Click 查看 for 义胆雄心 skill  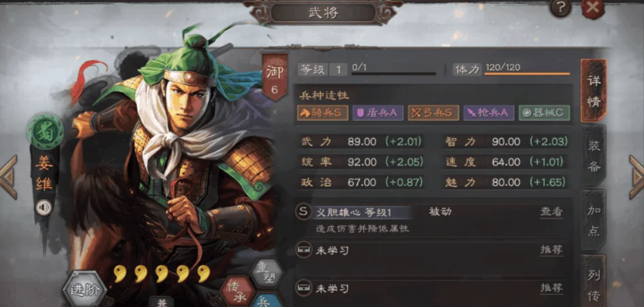pos(552,212)
